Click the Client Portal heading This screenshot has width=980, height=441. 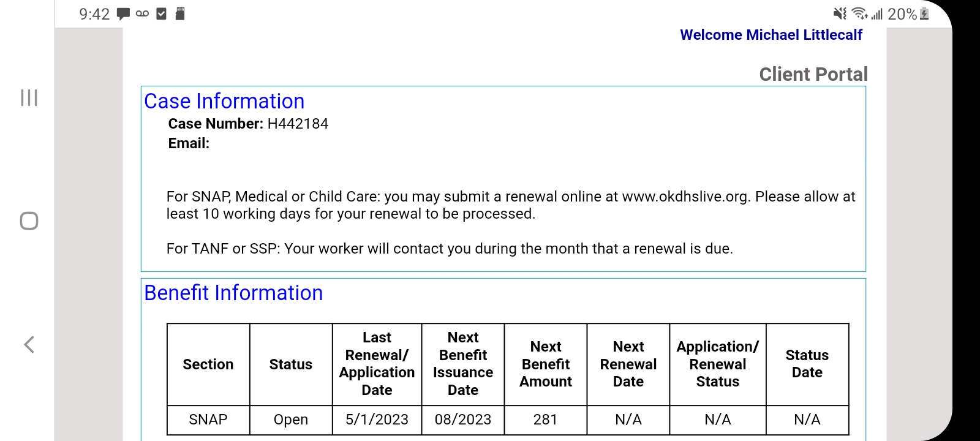pos(813,74)
